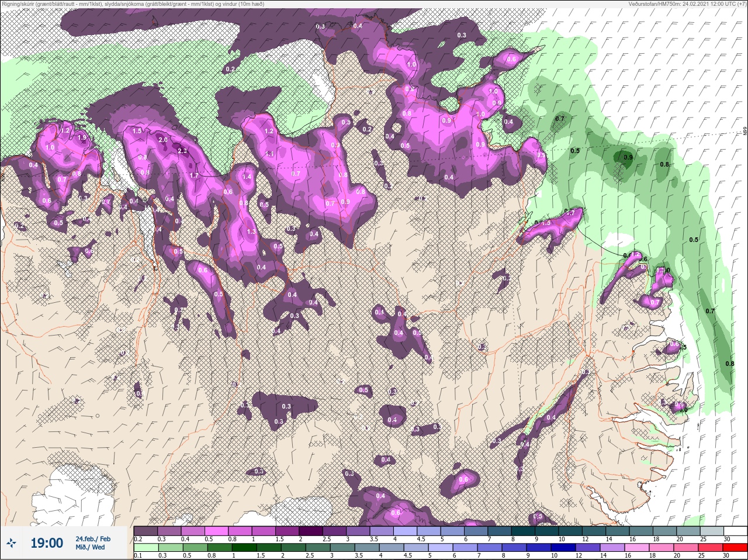748x560 pixels.
Task: Click the weekday text "Mið./ Wed"
Action: click(x=90, y=547)
